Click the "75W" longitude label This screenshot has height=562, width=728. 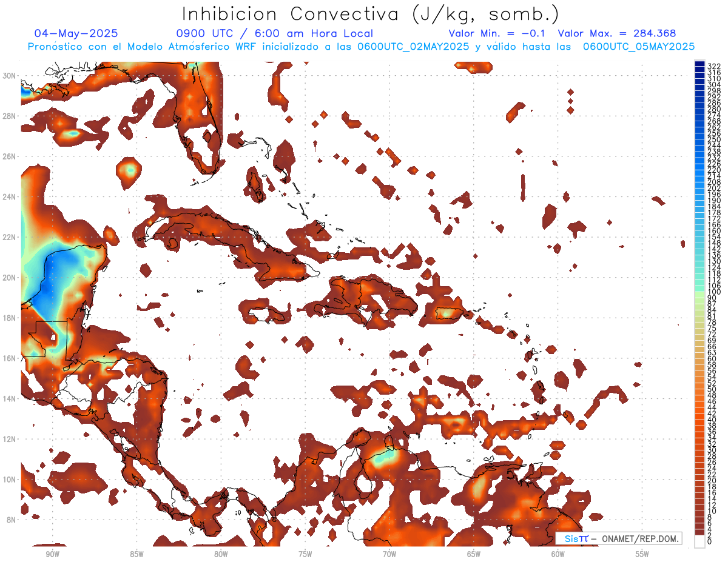[305, 554]
